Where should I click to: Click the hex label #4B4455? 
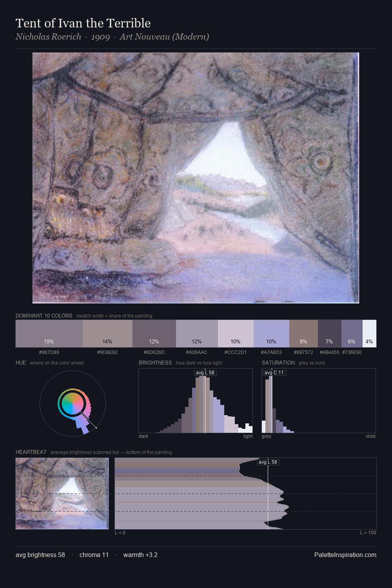(x=330, y=352)
